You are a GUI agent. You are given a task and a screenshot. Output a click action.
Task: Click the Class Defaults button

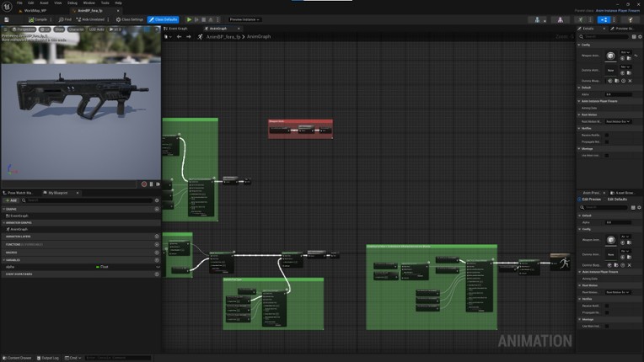(163, 19)
